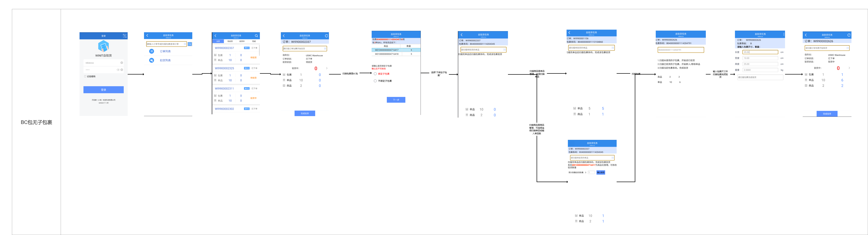The height and width of the screenshot is (235, 868).
Task: Tap scan icon in WI9900002626 detail scan field
Action: (847, 48)
